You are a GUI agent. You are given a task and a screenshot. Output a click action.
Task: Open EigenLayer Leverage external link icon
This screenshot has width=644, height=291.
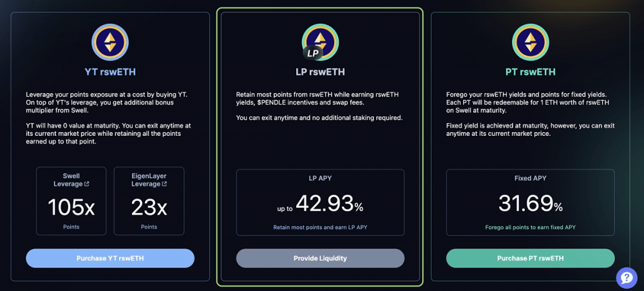(165, 184)
